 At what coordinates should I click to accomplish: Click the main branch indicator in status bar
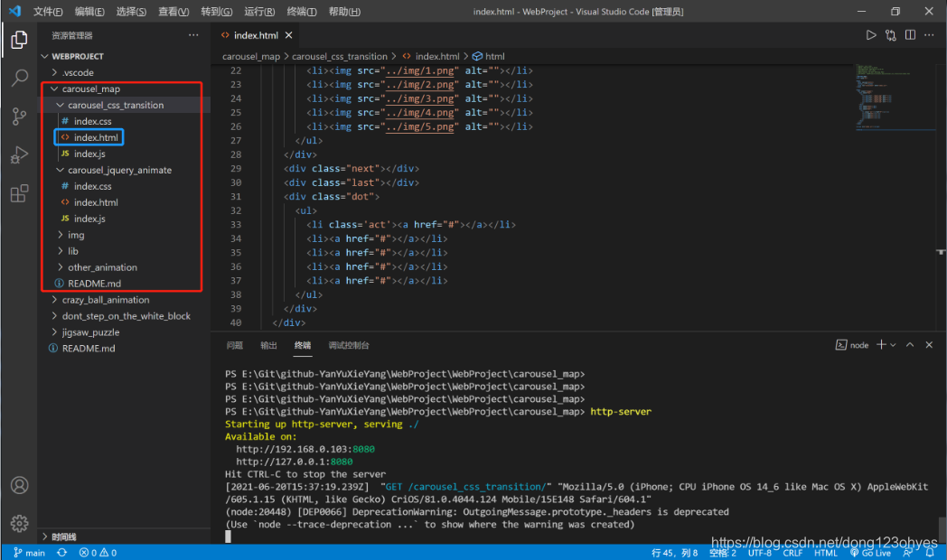(29, 553)
